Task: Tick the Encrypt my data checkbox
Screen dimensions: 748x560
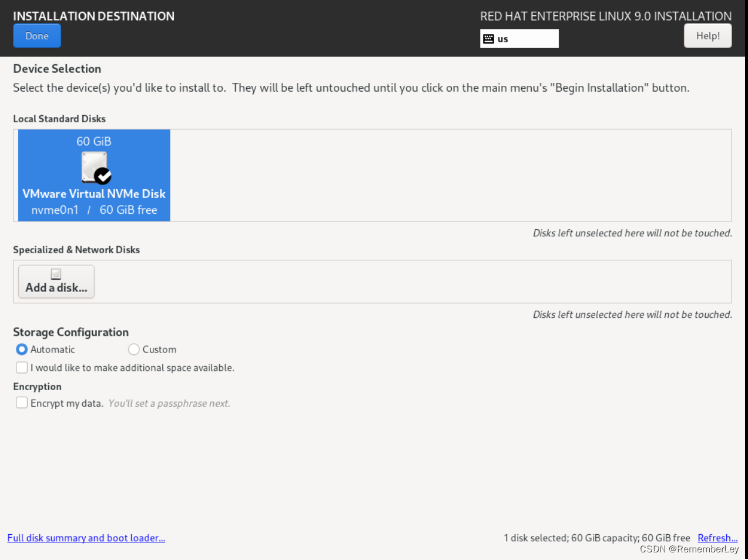Action: (x=22, y=403)
